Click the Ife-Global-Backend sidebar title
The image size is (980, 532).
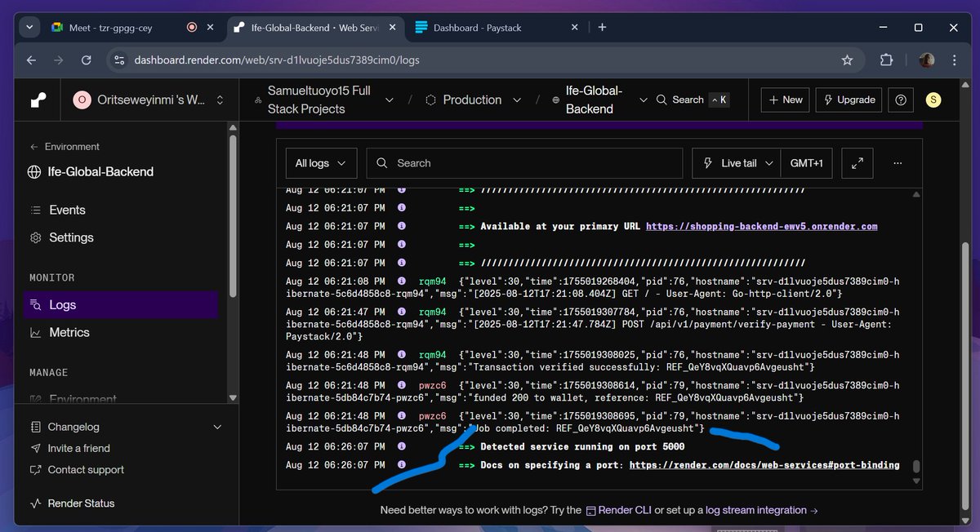[100, 172]
